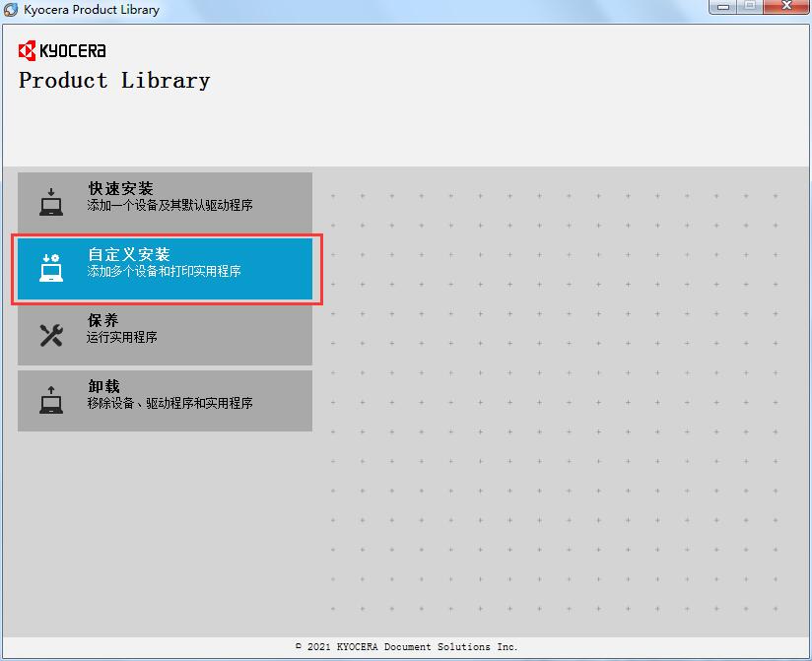812x661 pixels.
Task: Minimize the Kyocera Product Library window
Action: click(723, 7)
